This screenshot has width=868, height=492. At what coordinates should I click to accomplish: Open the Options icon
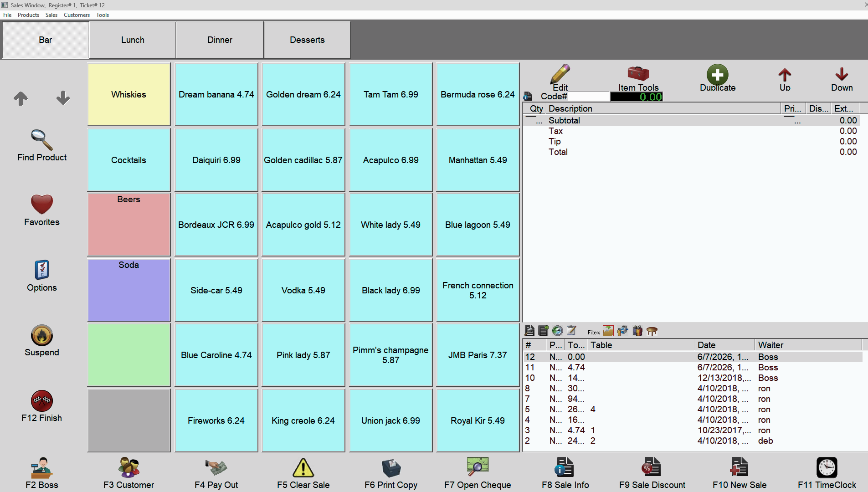coord(42,276)
